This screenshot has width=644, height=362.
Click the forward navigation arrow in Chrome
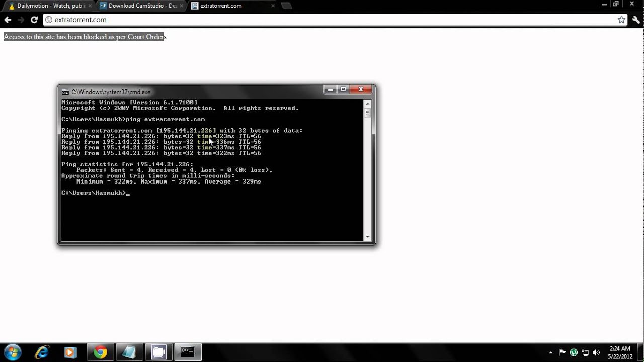click(x=21, y=20)
